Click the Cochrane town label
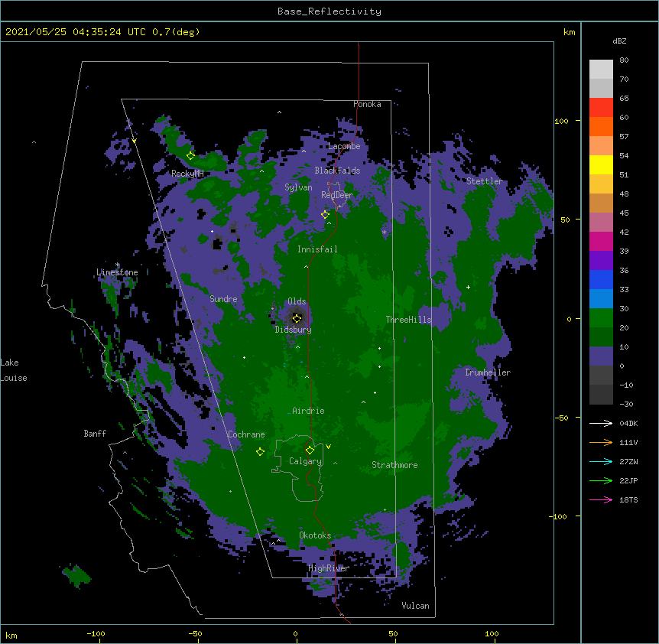The width and height of the screenshot is (659, 644). 246,434
